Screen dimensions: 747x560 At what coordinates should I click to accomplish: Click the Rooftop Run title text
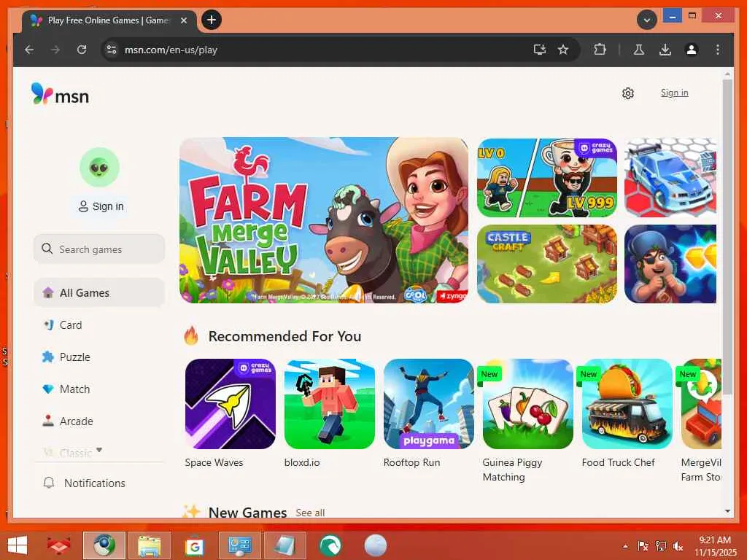point(411,462)
